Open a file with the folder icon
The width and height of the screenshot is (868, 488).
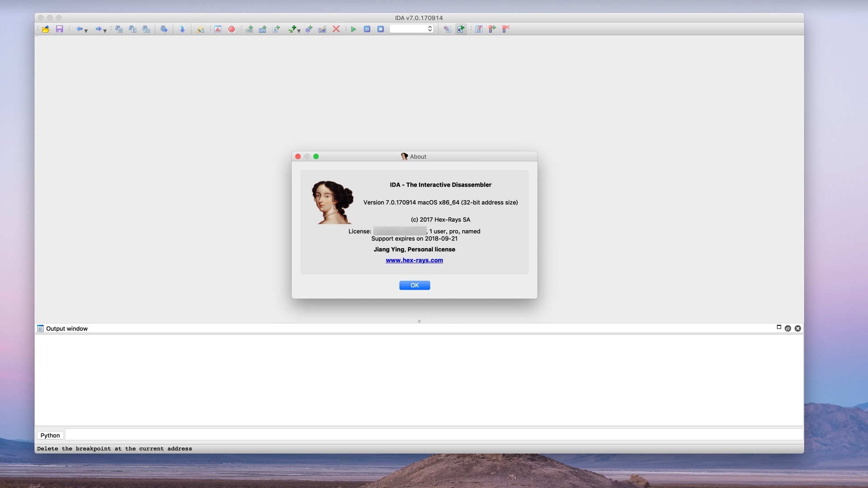coord(46,29)
